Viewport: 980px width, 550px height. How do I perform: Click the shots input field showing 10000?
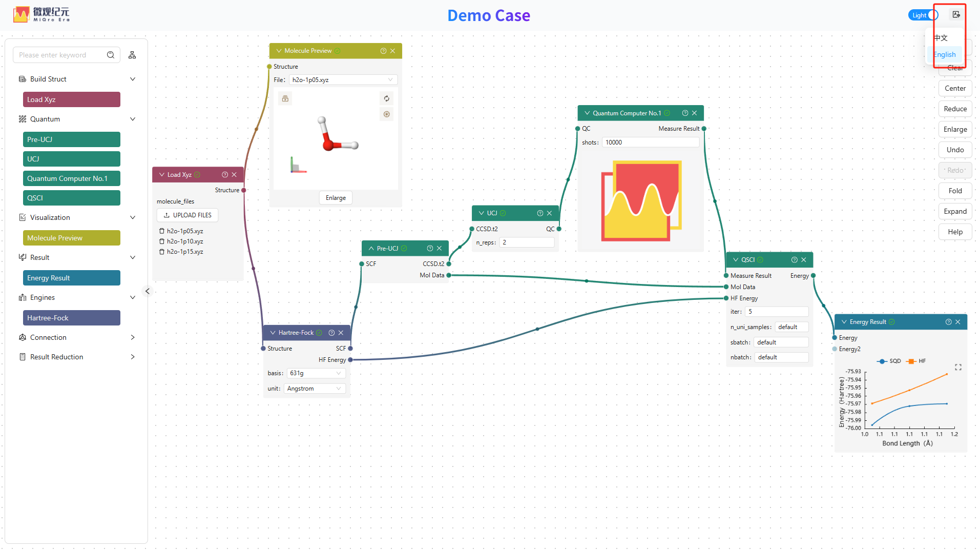[x=650, y=142]
